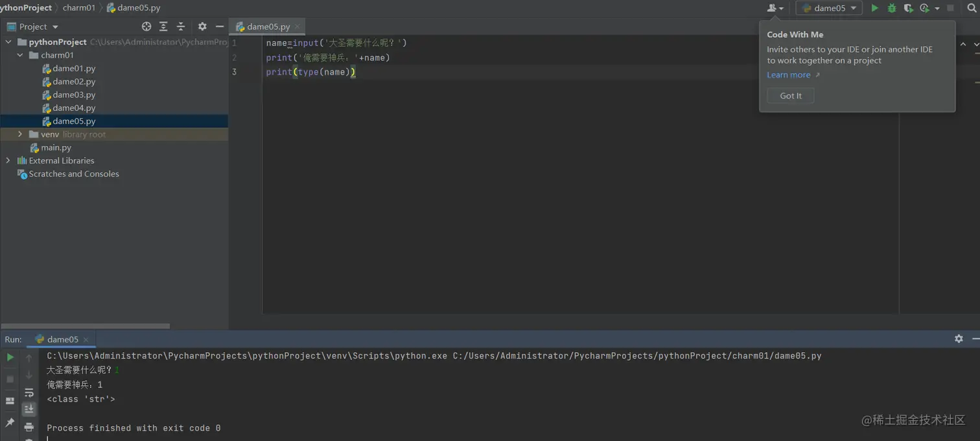Click the Stop square in Run panel
Screen dimensions: 980x441
coord(10,379)
